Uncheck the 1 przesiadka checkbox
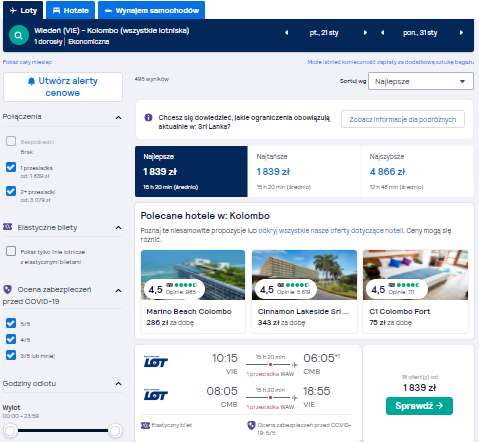This screenshot has width=479, height=442. [x=11, y=167]
